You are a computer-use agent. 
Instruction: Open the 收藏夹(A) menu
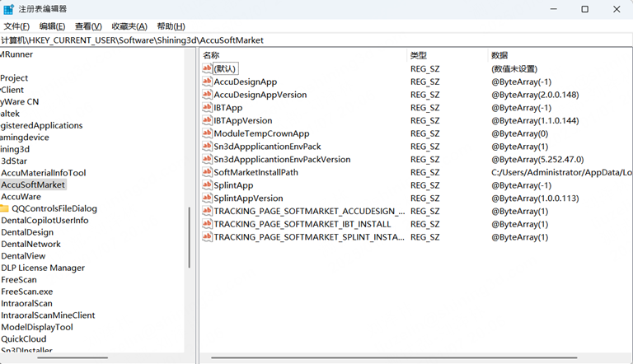[129, 26]
